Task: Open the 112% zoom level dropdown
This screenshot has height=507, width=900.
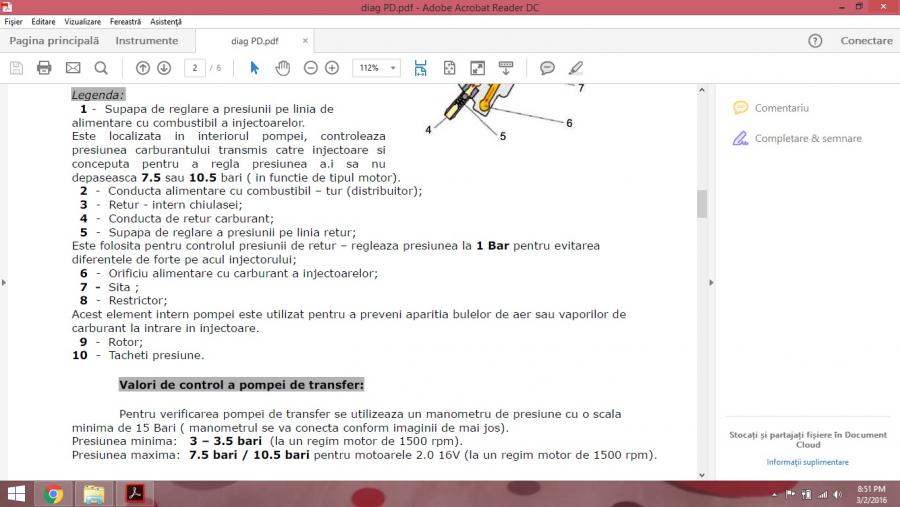Action: coord(393,68)
